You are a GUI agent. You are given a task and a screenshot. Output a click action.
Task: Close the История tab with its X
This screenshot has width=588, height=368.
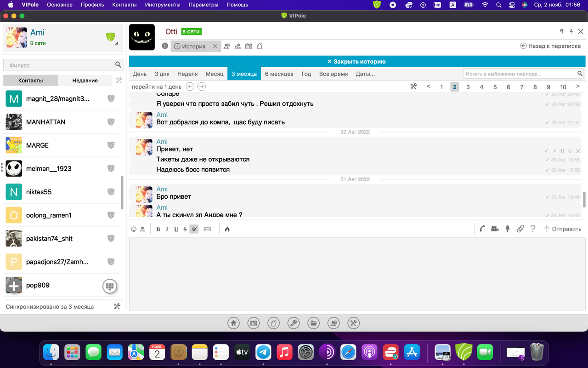pos(215,46)
